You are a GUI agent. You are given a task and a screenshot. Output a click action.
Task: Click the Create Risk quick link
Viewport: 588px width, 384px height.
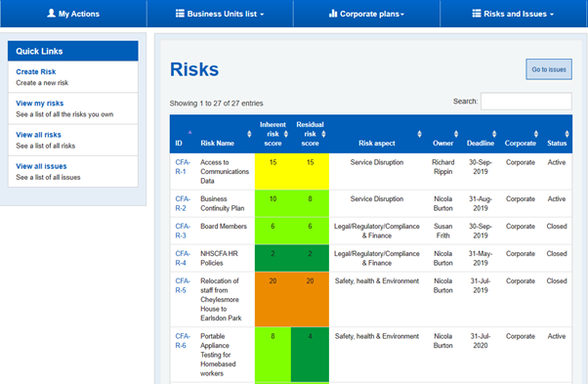pos(35,71)
